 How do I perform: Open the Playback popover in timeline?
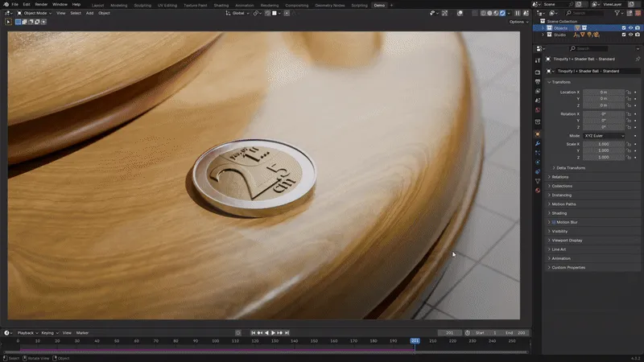[27, 333]
